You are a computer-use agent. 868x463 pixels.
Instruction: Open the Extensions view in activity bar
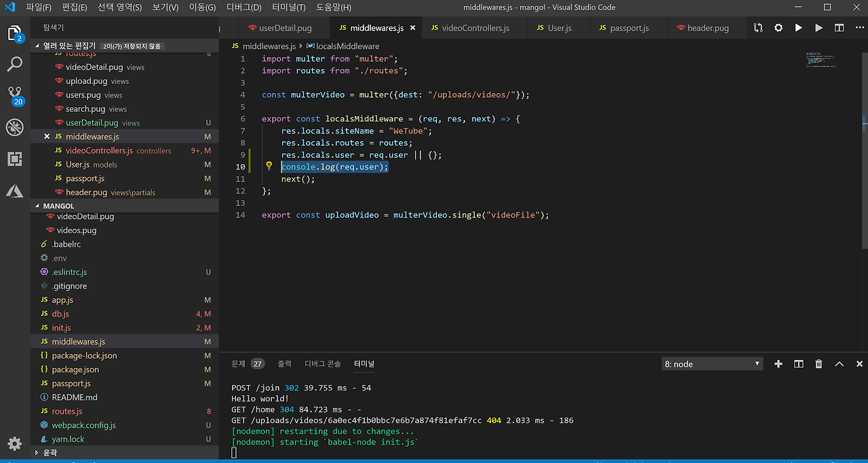[14, 159]
